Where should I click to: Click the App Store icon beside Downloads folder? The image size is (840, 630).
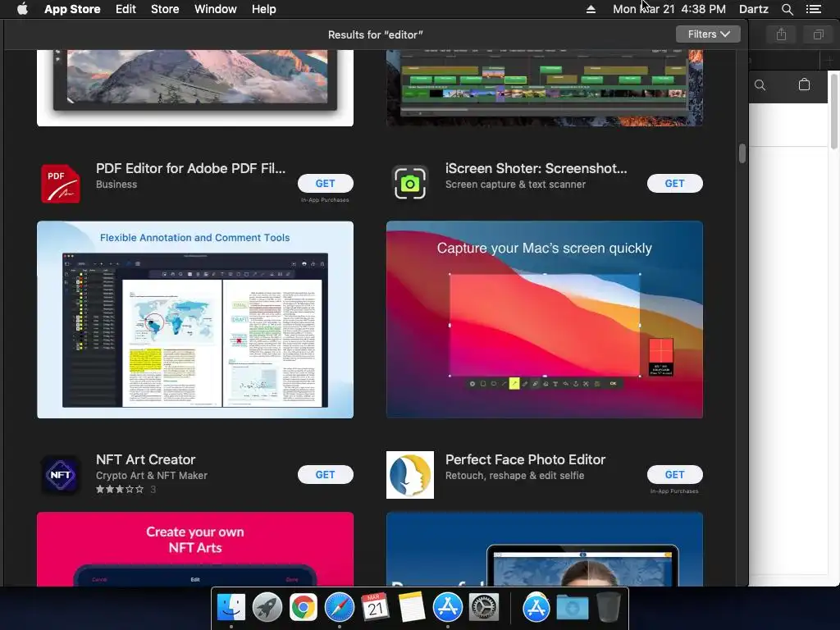point(536,608)
